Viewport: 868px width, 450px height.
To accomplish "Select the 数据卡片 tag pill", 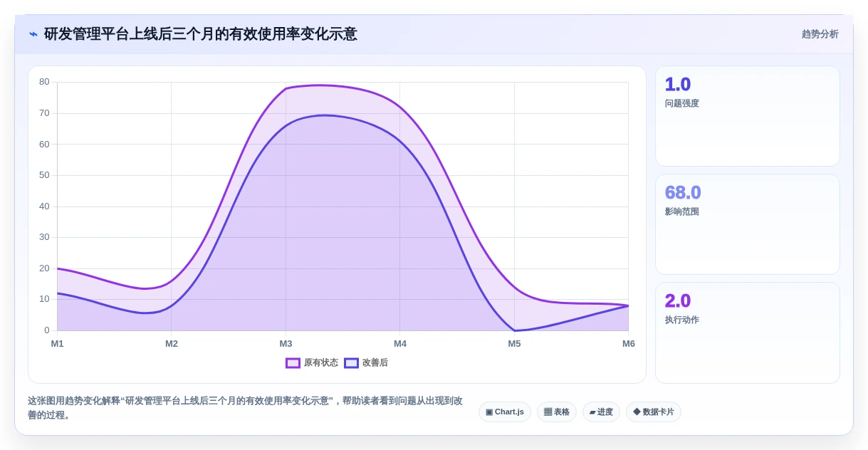I will click(x=654, y=412).
